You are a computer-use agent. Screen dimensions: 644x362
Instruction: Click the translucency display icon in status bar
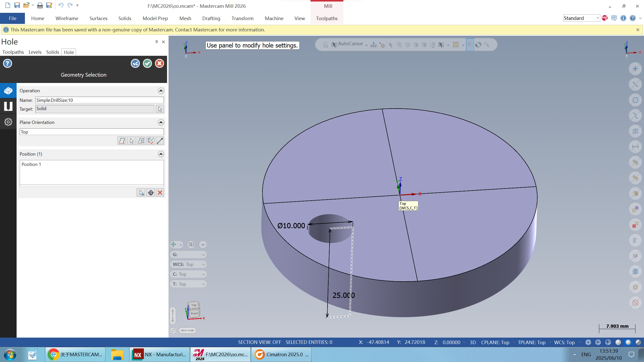click(638, 342)
